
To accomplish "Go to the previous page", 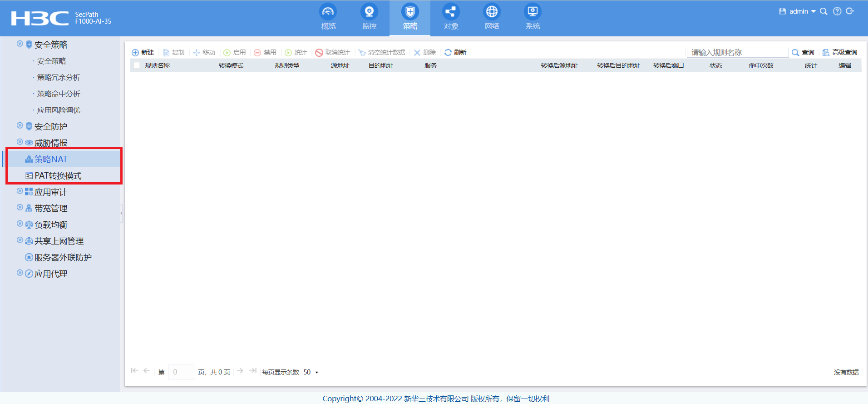I will coord(146,371).
